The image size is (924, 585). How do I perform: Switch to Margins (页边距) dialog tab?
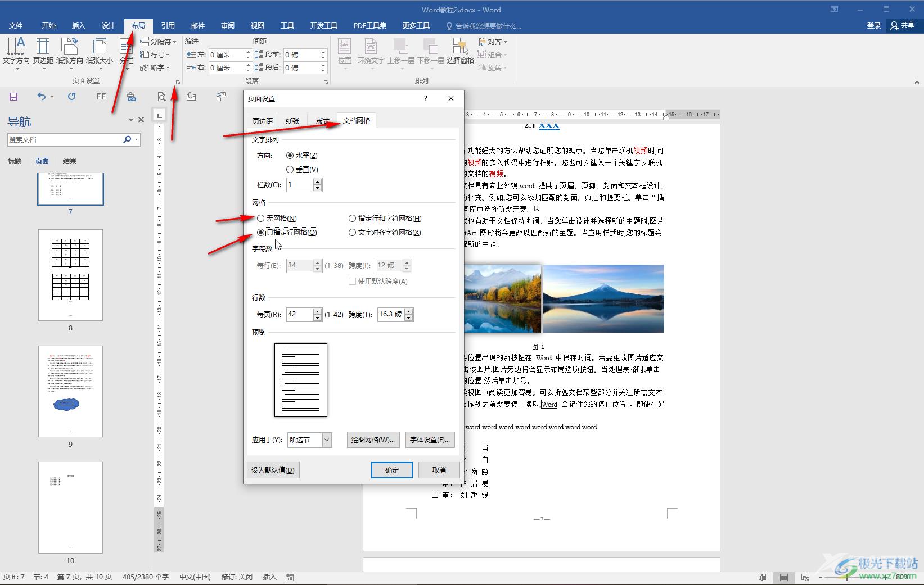[x=263, y=121]
